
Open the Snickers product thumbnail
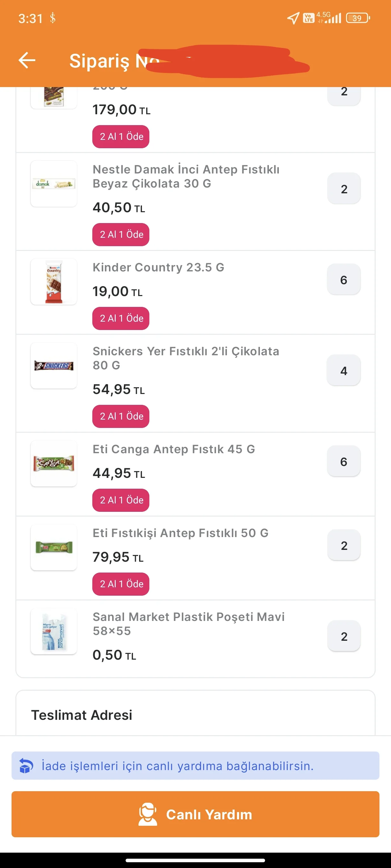(x=54, y=366)
